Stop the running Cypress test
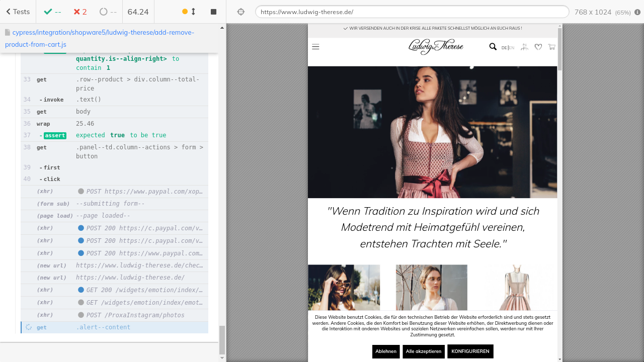The height and width of the screenshot is (362, 644). tap(213, 12)
